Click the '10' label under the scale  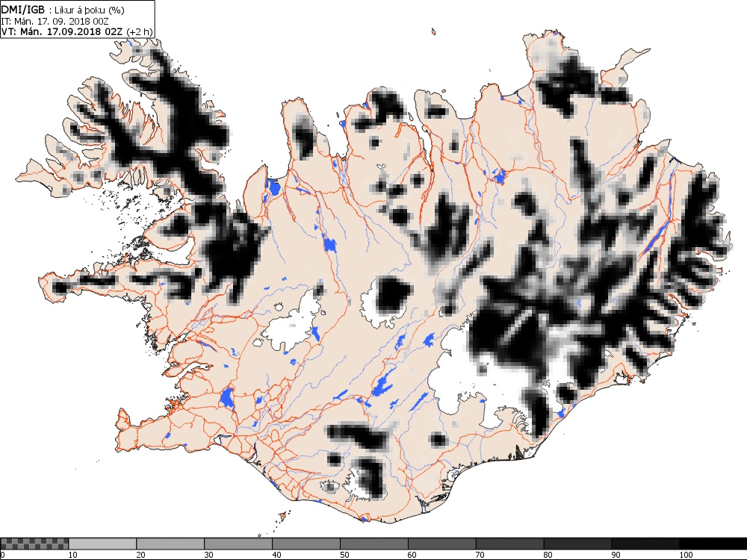[x=73, y=555]
